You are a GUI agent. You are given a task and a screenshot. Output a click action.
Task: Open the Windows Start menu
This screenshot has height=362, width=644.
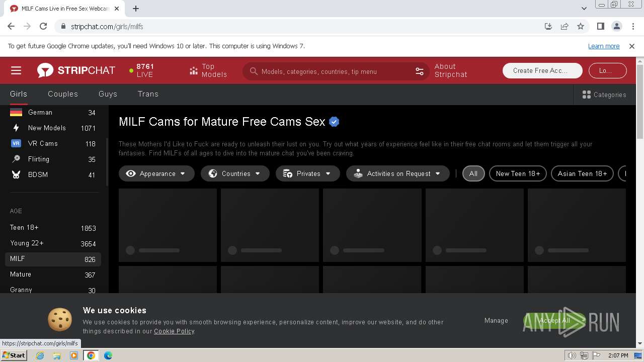tap(14, 355)
